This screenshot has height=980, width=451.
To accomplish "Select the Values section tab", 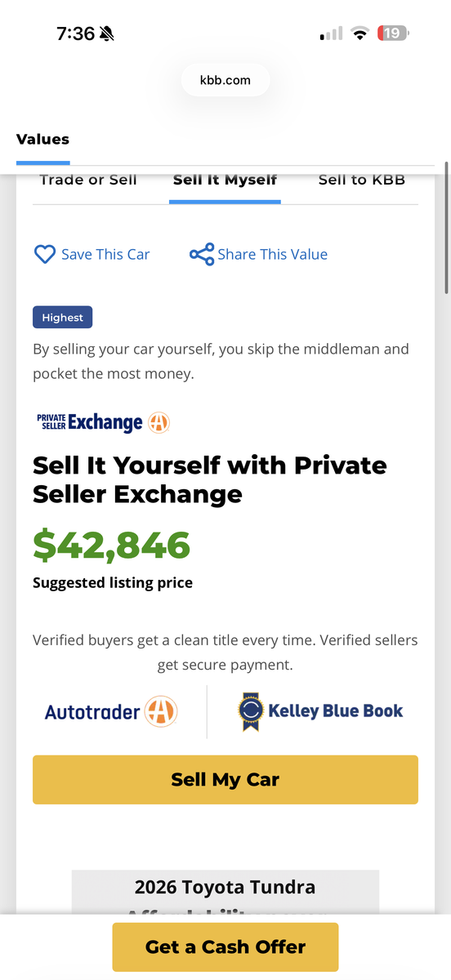I will click(42, 140).
